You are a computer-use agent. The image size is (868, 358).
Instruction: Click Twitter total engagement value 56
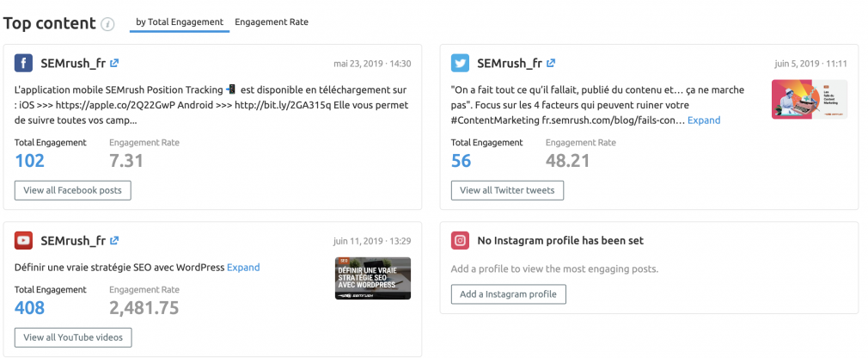(462, 161)
